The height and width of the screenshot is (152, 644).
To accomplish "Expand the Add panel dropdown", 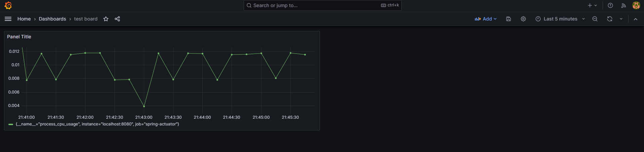I will [486, 19].
